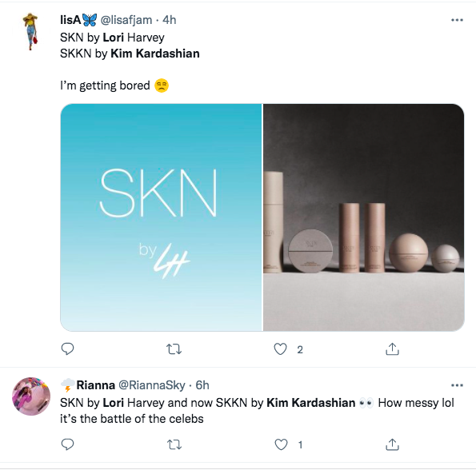Viewport: 476px width, 470px height.
Task: Open more options on lisA's tweet
Action: (457, 20)
